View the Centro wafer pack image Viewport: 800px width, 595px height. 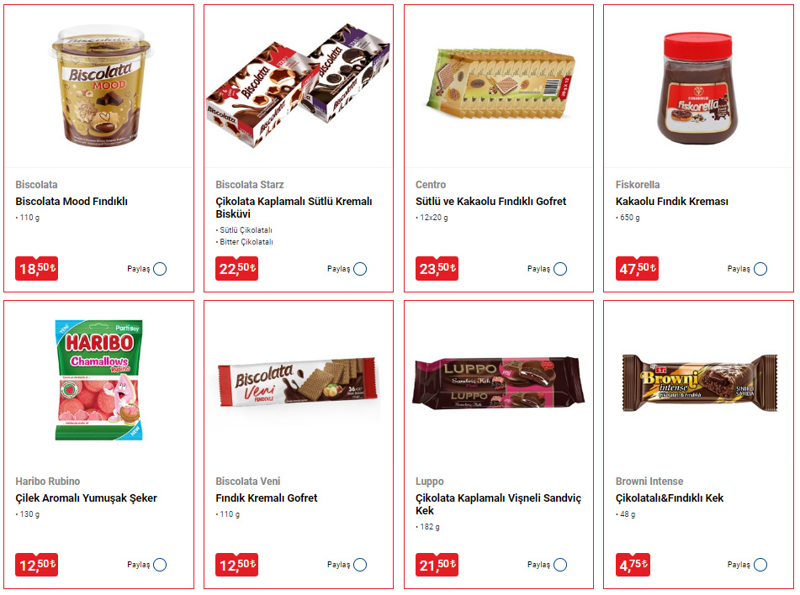pyautogui.click(x=501, y=84)
